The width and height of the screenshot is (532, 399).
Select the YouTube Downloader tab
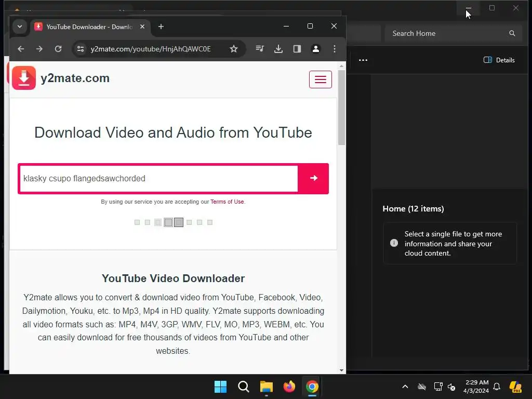[90, 26]
